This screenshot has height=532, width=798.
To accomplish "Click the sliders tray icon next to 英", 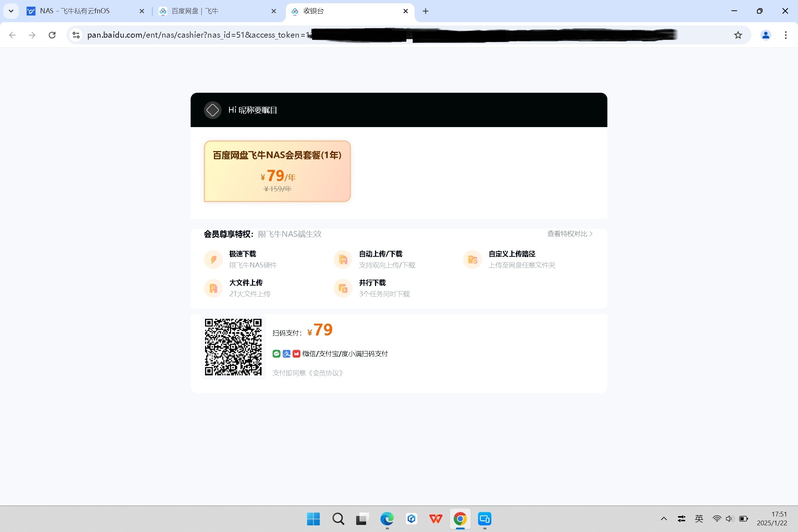I will coord(682,519).
